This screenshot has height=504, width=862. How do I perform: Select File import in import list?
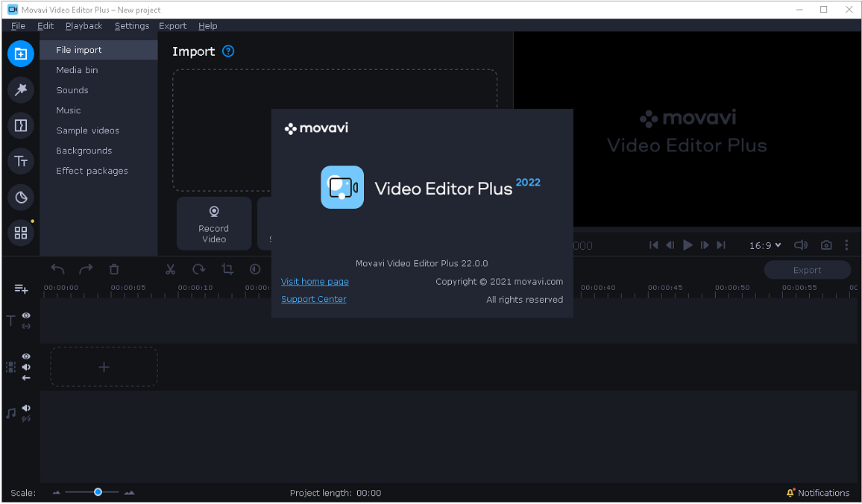[x=98, y=50]
